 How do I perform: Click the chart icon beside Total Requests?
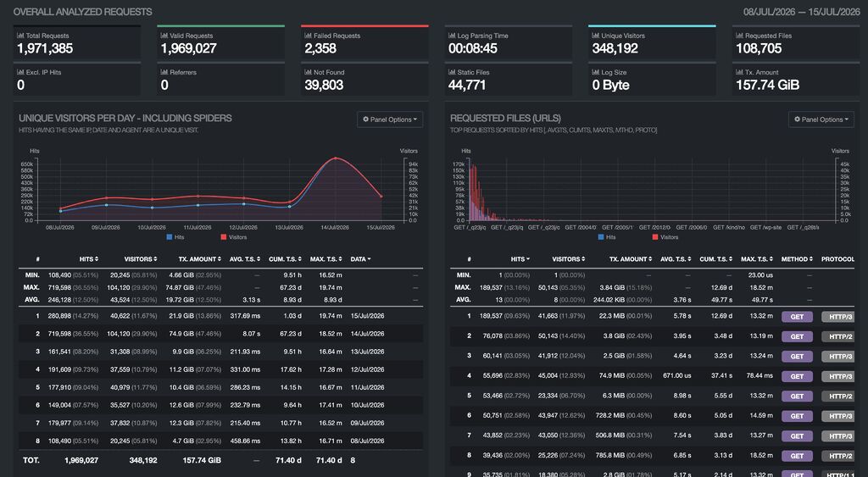pyautogui.click(x=20, y=36)
